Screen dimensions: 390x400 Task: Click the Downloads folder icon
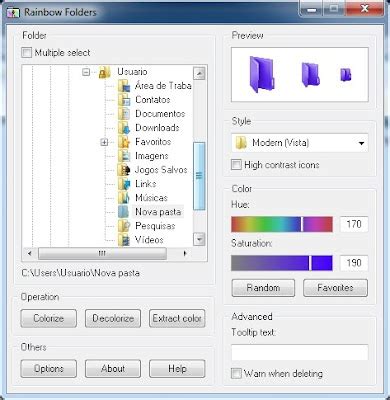[124, 128]
